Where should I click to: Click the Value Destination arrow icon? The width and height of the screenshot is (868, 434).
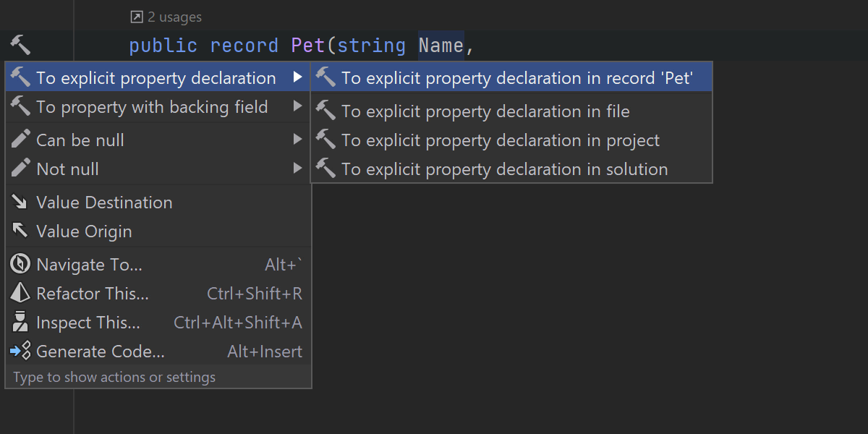tap(20, 203)
